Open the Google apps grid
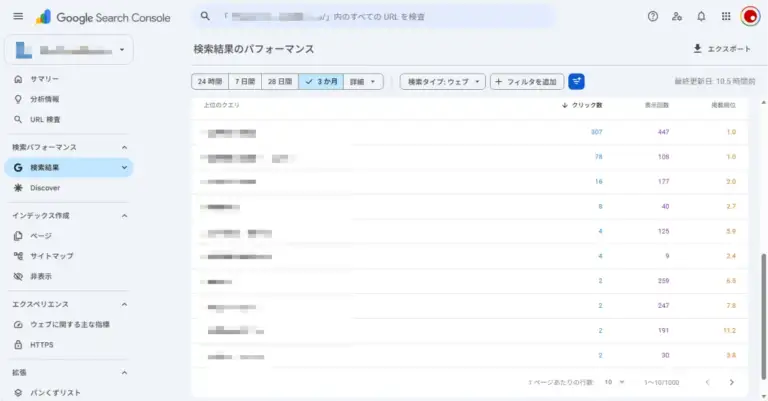The image size is (768, 401). click(x=726, y=17)
